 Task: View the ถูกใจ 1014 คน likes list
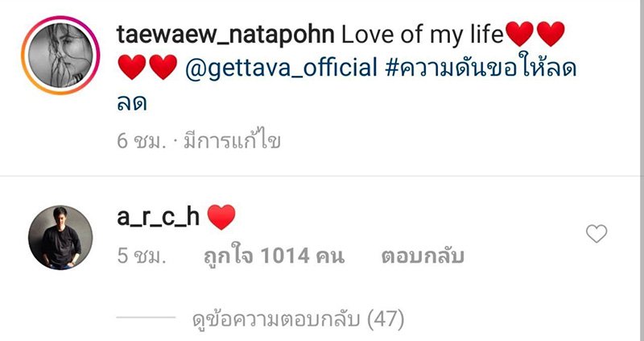click(274, 256)
